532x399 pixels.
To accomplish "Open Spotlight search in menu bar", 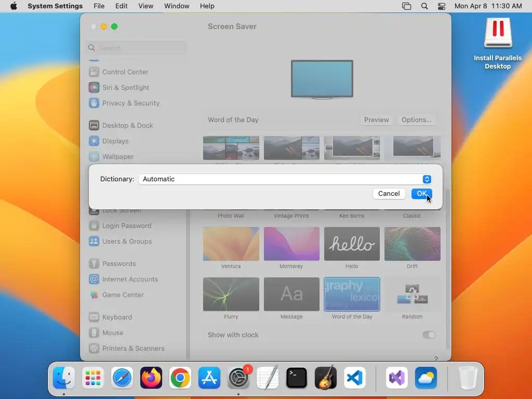I will (x=424, y=6).
